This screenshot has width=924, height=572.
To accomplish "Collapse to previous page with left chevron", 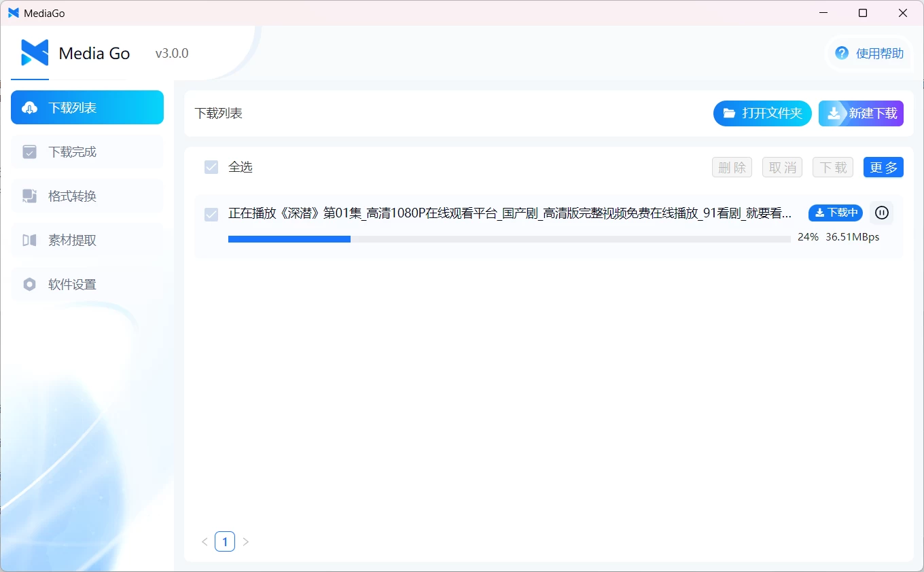I will [205, 541].
